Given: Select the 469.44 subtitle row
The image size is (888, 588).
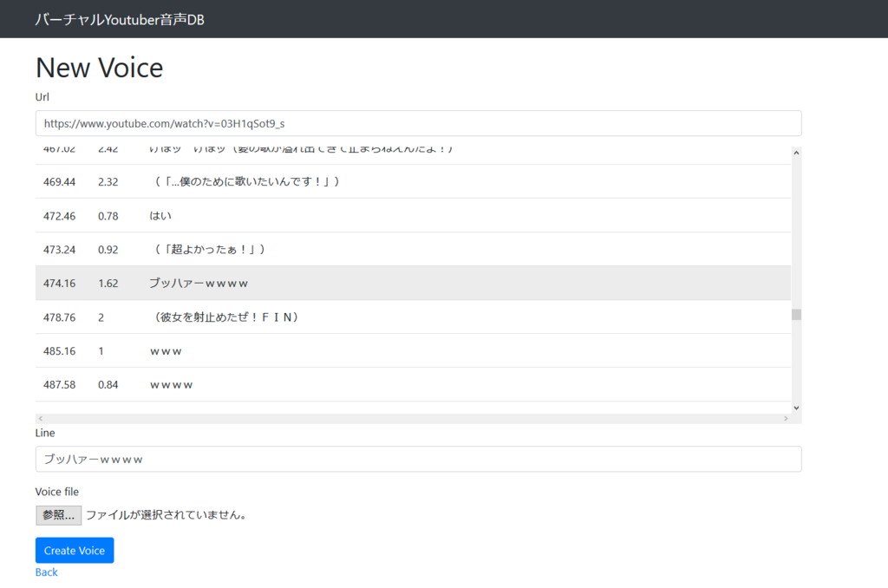Looking at the screenshot, I should tap(413, 181).
